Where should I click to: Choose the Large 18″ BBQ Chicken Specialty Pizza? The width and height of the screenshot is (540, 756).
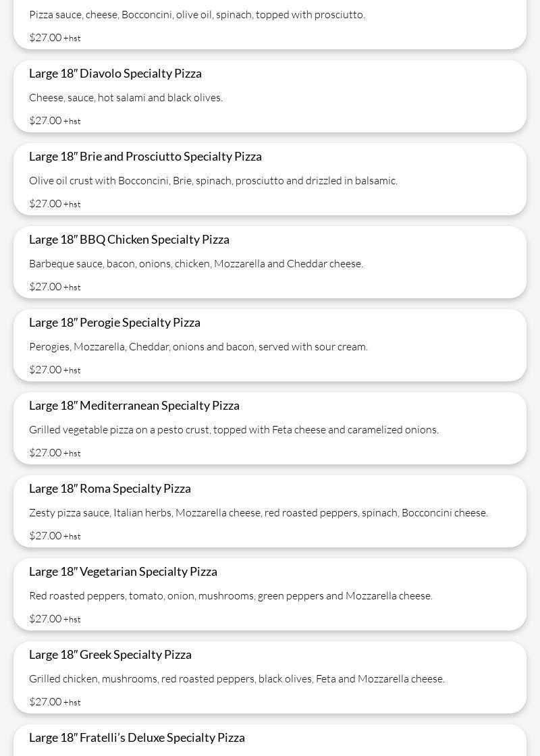coord(129,239)
